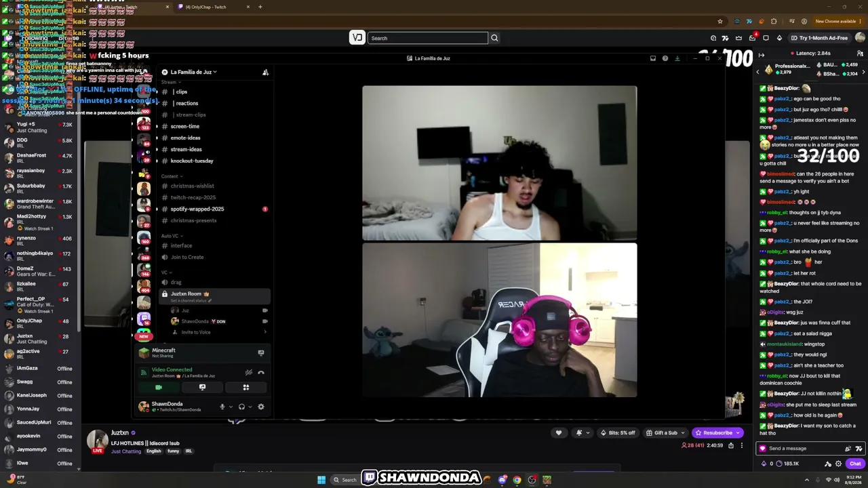Open stream more options menu
Image resolution: width=868 pixels, height=488 pixels.
742,445
